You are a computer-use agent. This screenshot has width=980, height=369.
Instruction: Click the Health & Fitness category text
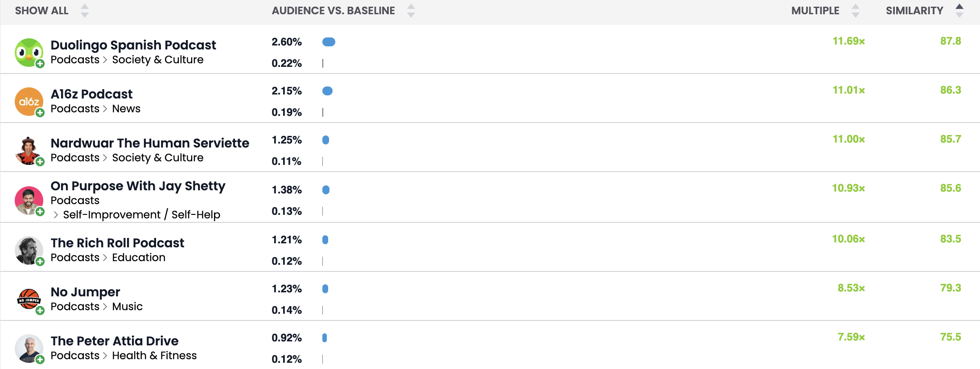point(154,356)
